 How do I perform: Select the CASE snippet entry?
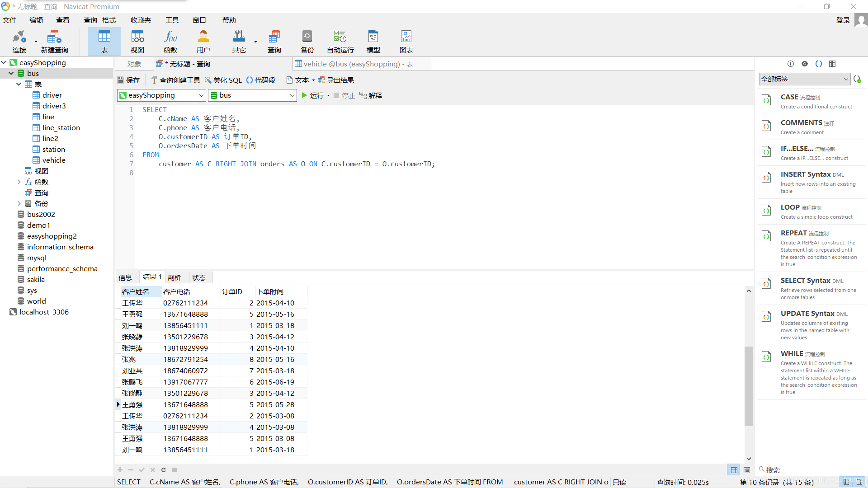[x=811, y=101]
